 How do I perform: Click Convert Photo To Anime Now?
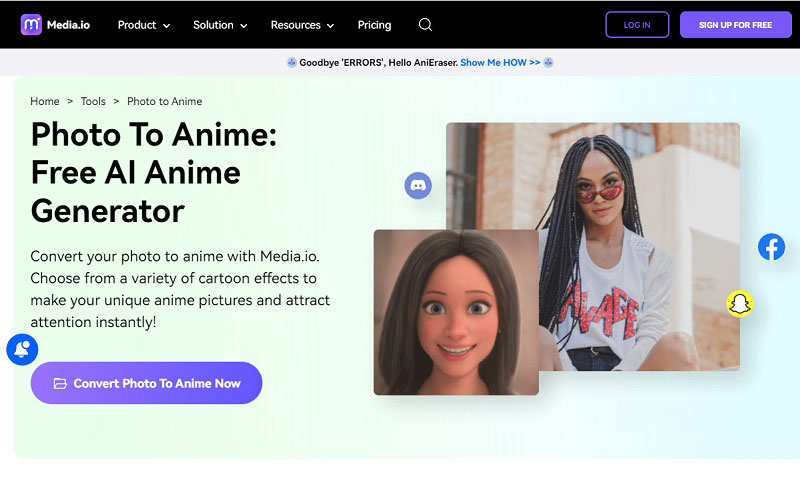146,383
